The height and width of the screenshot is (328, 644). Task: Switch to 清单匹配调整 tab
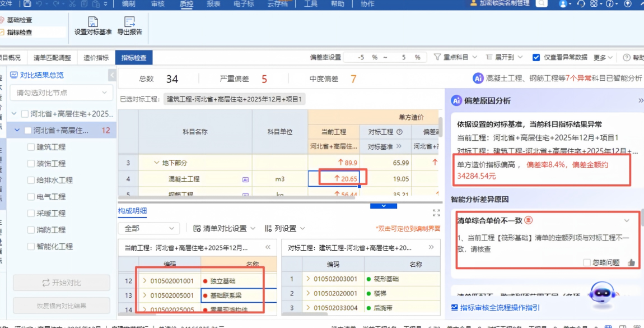pos(52,58)
